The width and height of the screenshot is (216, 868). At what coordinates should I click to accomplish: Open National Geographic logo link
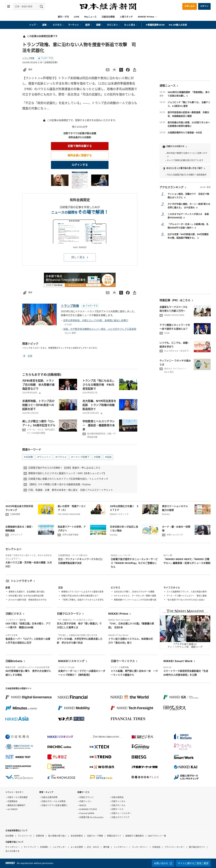pyautogui.click(x=56, y=767)
